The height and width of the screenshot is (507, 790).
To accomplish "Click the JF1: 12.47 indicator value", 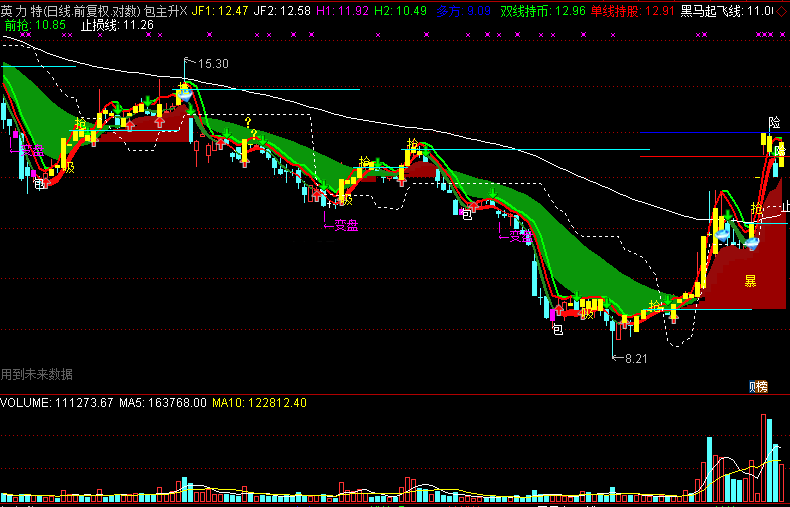I will point(221,11).
